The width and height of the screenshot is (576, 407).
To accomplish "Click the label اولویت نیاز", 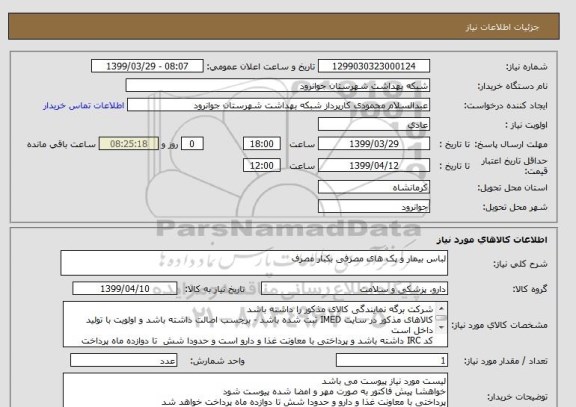I will click(x=526, y=125).
